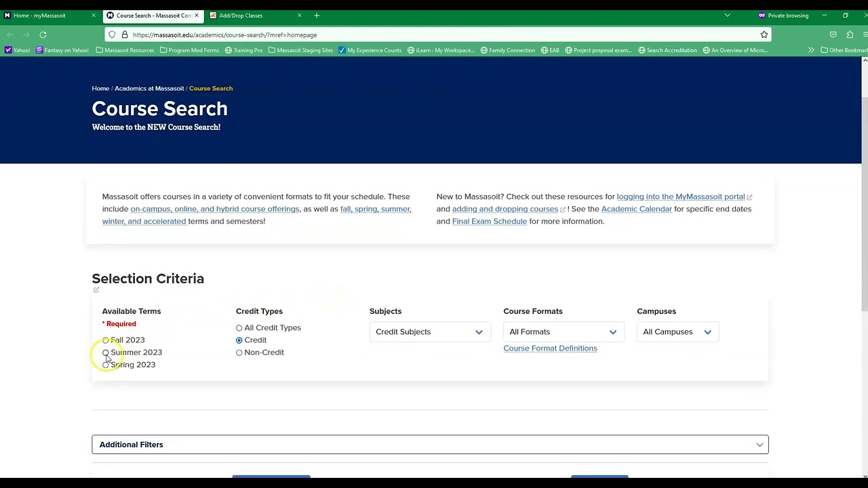
Task: Choose the Non-Credit radio option
Action: [x=239, y=352]
